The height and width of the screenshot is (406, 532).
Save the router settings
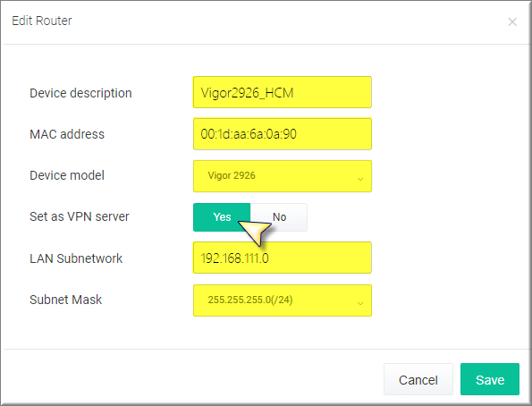point(490,379)
